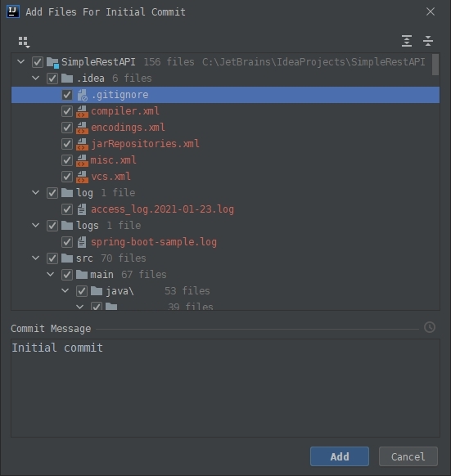Click the .gitignore file icon
The width and height of the screenshot is (451, 476).
coord(82,95)
